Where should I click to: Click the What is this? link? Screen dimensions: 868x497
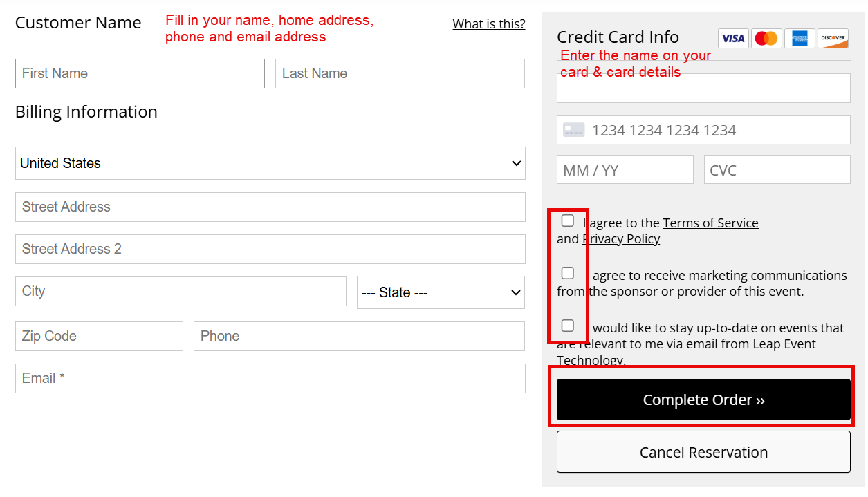pos(488,24)
